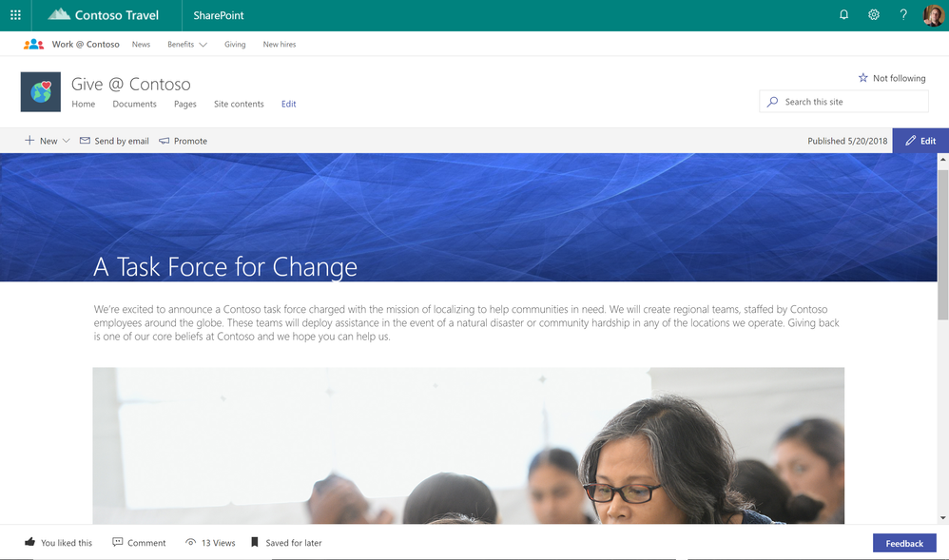Open the user profile avatar
Image resolution: width=949 pixels, height=560 pixels.
[x=933, y=15]
